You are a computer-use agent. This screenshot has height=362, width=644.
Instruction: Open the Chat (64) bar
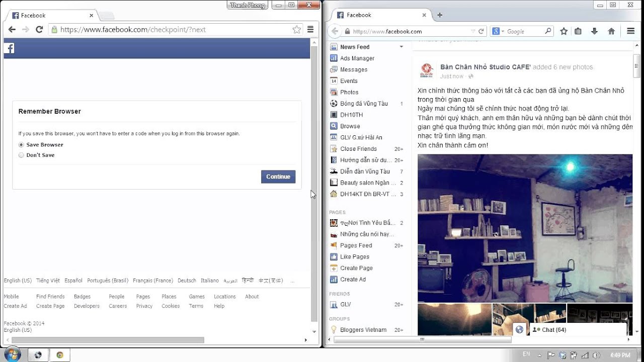tap(577, 330)
